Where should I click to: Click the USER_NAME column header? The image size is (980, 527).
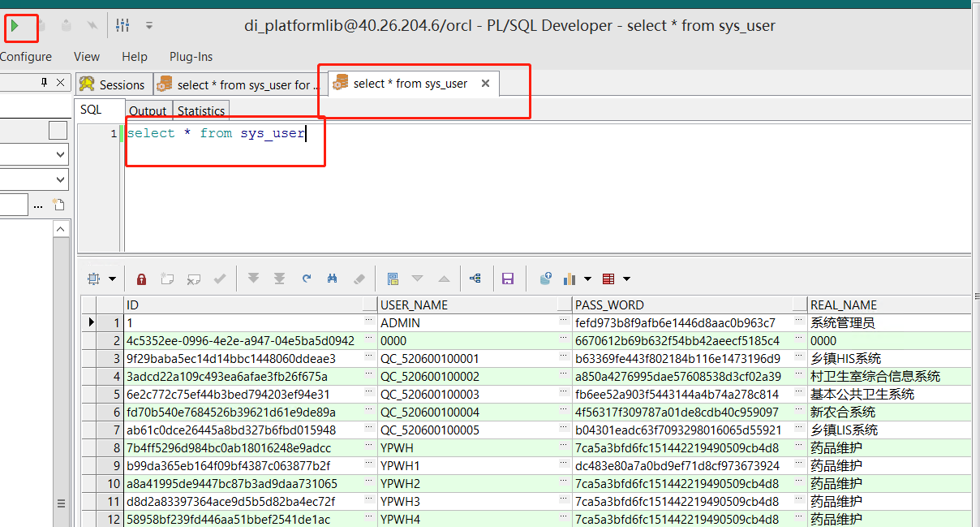[x=475, y=305]
